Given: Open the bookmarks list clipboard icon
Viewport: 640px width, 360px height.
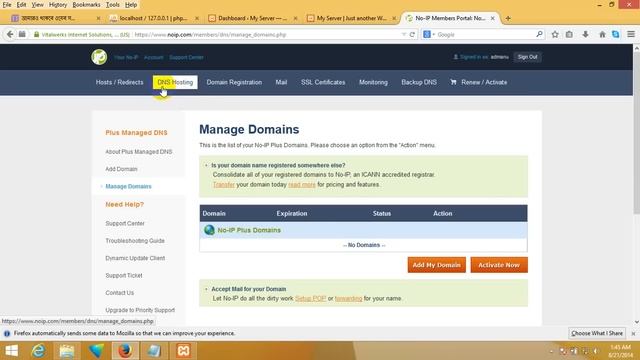Looking at the screenshot, I should 569,35.
